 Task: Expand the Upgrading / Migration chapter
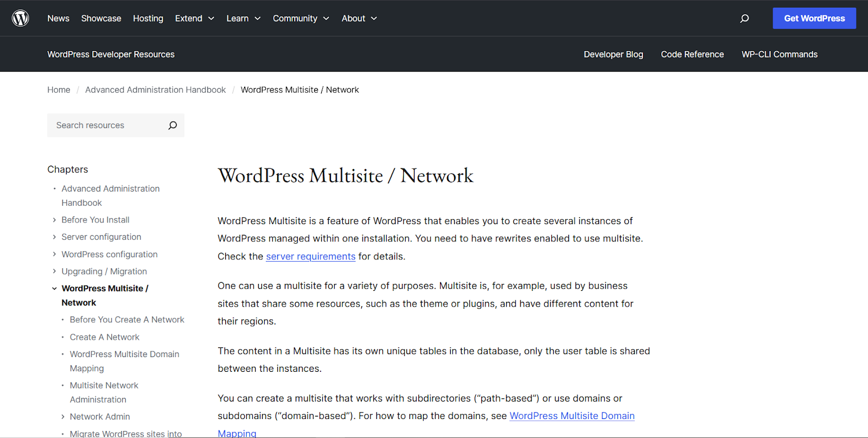54,271
